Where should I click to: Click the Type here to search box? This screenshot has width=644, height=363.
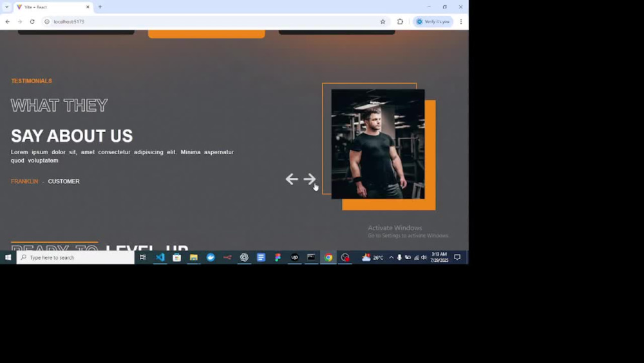point(75,257)
